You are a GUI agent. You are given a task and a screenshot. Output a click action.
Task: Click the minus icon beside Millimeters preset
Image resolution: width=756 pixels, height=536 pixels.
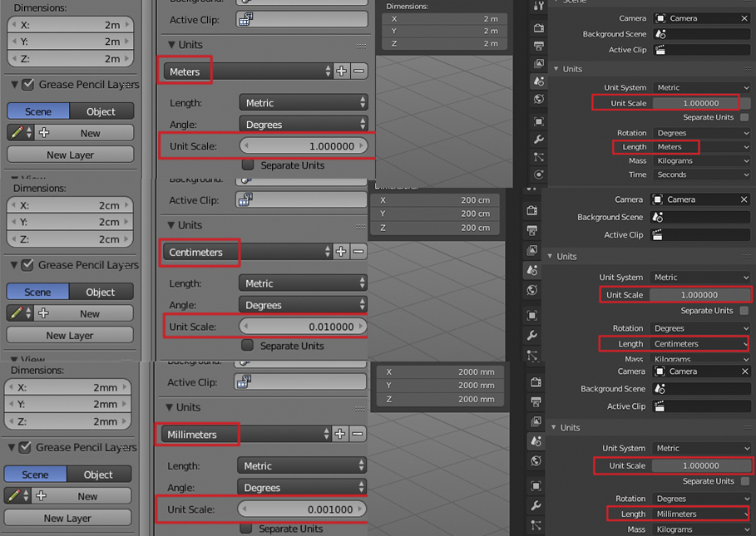click(x=358, y=434)
